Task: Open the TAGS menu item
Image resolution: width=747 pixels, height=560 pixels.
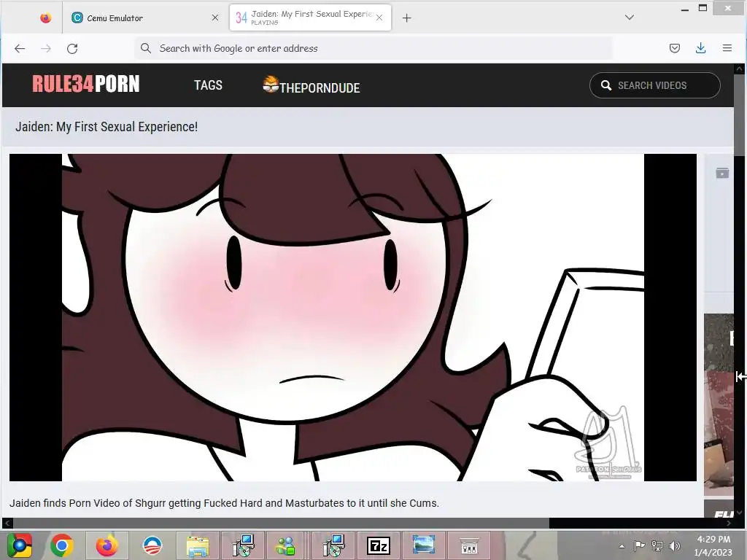Action: click(208, 85)
